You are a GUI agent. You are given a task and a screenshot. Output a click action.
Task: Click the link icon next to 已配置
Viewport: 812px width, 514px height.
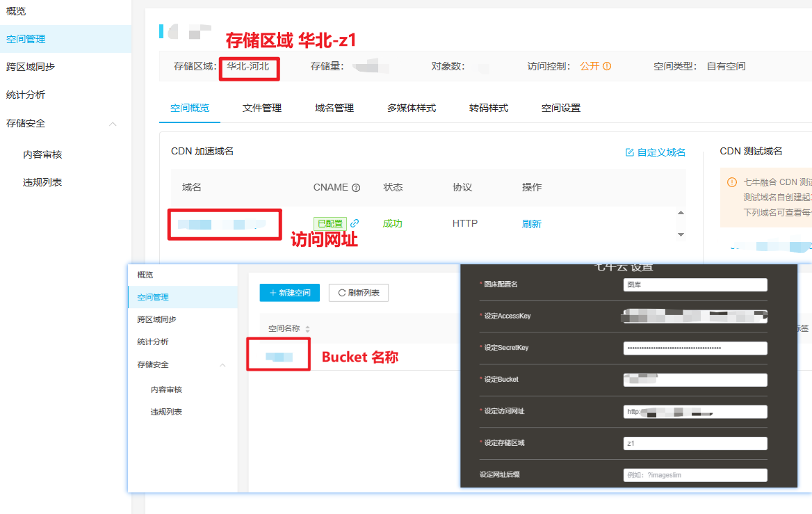point(355,223)
